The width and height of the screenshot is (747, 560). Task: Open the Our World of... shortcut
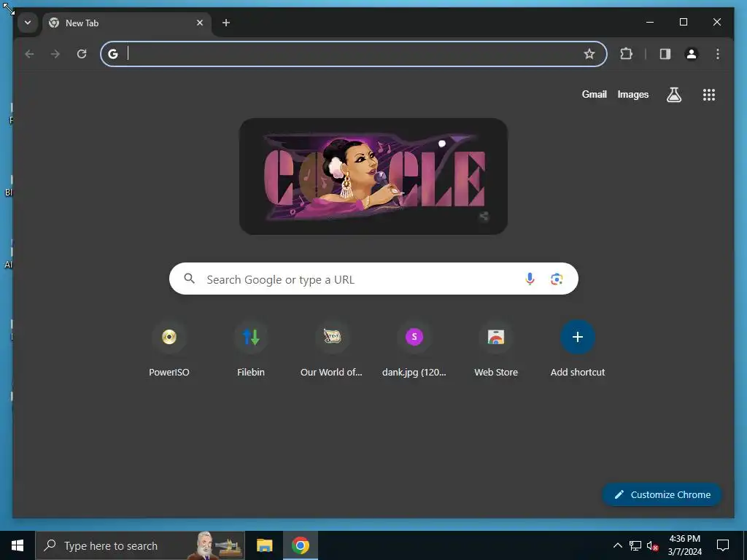(332, 349)
